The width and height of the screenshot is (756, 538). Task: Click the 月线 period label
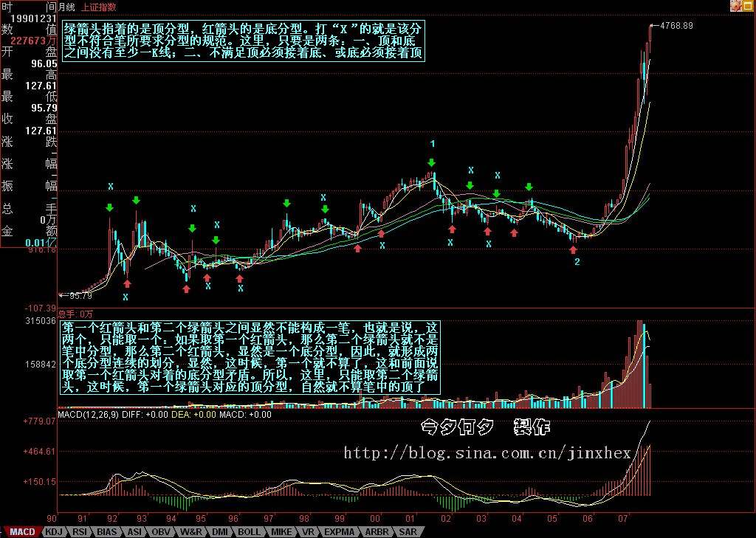[x=66, y=6]
